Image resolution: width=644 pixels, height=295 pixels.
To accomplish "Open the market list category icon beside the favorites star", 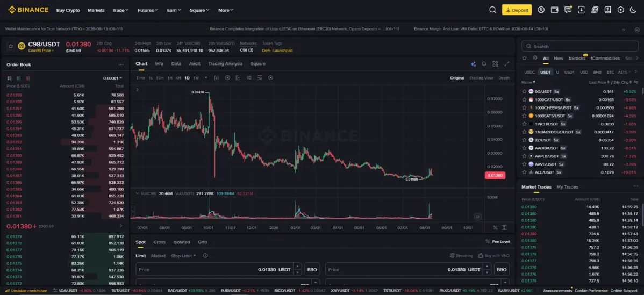I will click(535, 58).
